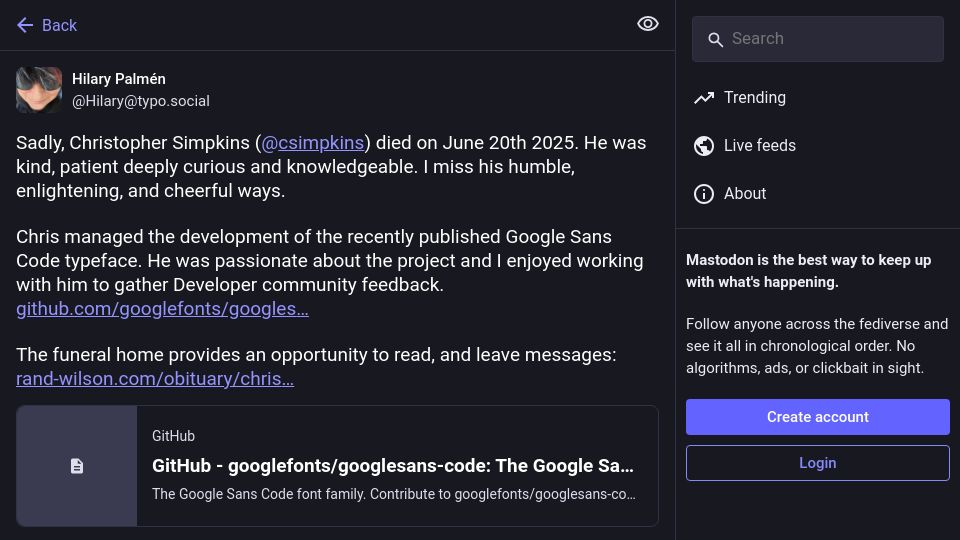Click the globe icon beside Live feeds
The width and height of the screenshot is (960, 540).
click(704, 146)
